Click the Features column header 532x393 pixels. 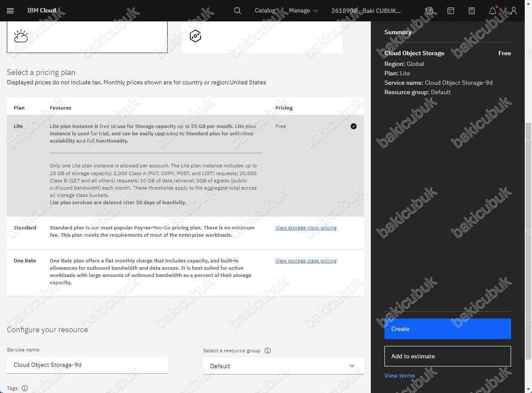[60, 108]
